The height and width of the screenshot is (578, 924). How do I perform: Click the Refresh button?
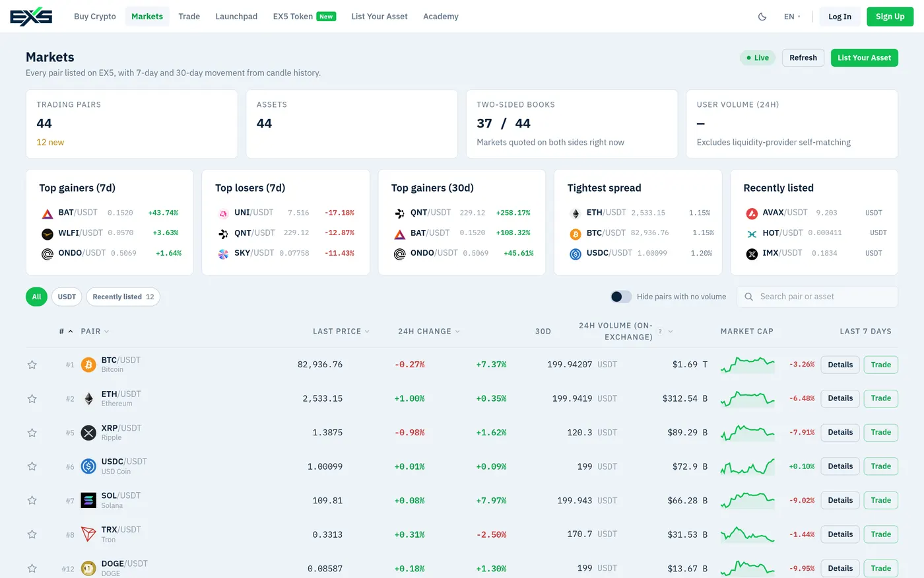point(803,57)
